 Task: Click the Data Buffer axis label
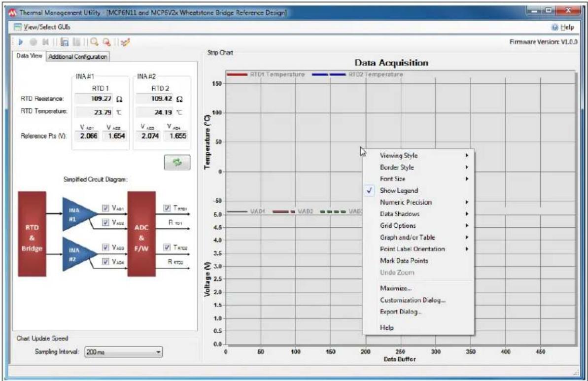[400, 359]
